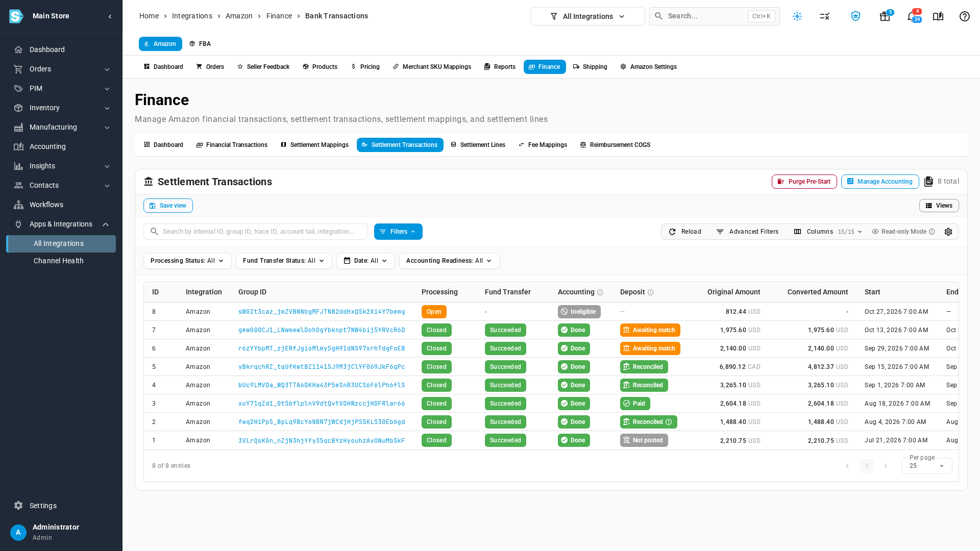Open Channel Health in sidebar
Viewport: 980px width, 551px height.
coord(61,261)
